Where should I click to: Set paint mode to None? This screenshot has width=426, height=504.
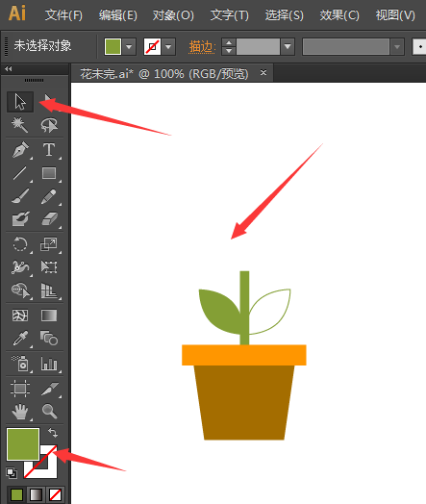pos(55,494)
